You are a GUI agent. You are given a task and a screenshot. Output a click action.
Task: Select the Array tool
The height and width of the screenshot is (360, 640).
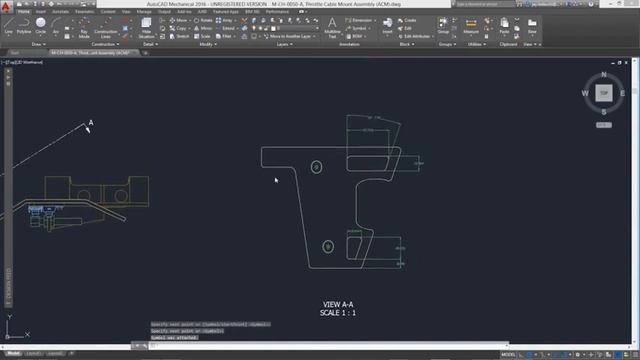pos(224,20)
